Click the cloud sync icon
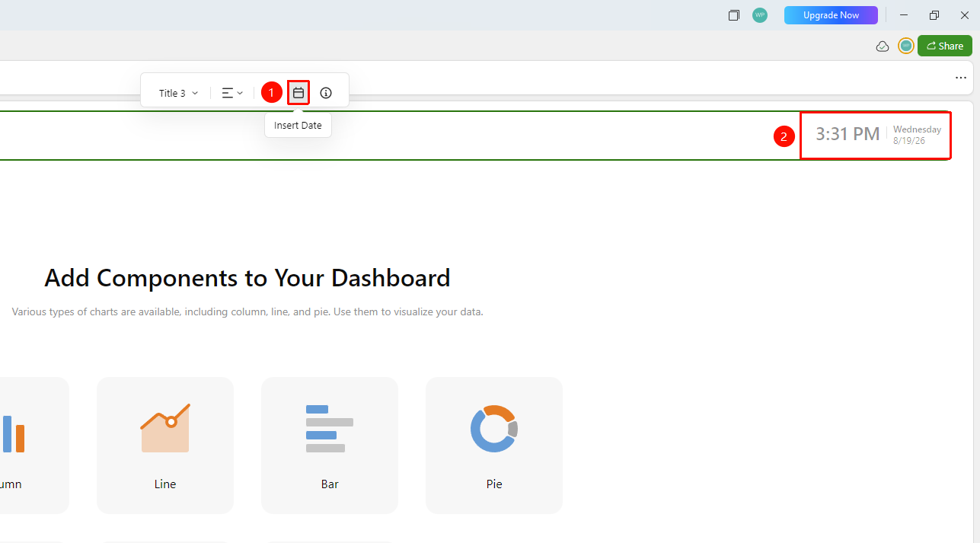 tap(883, 46)
